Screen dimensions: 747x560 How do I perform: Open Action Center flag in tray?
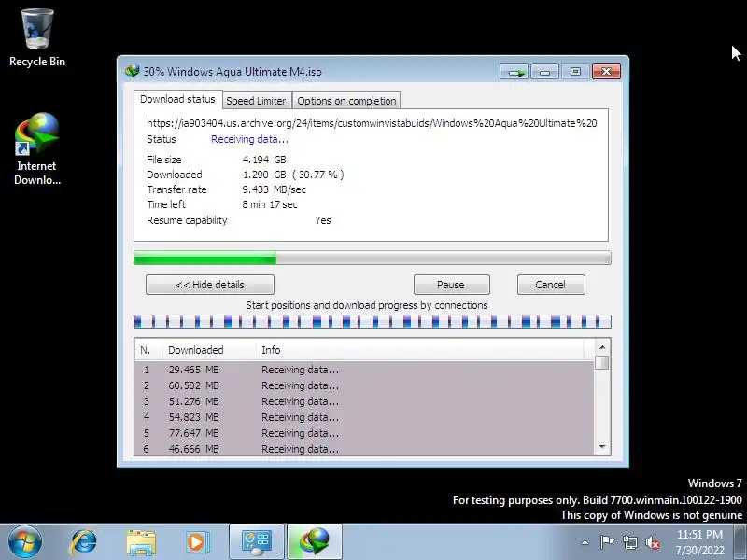pos(607,542)
